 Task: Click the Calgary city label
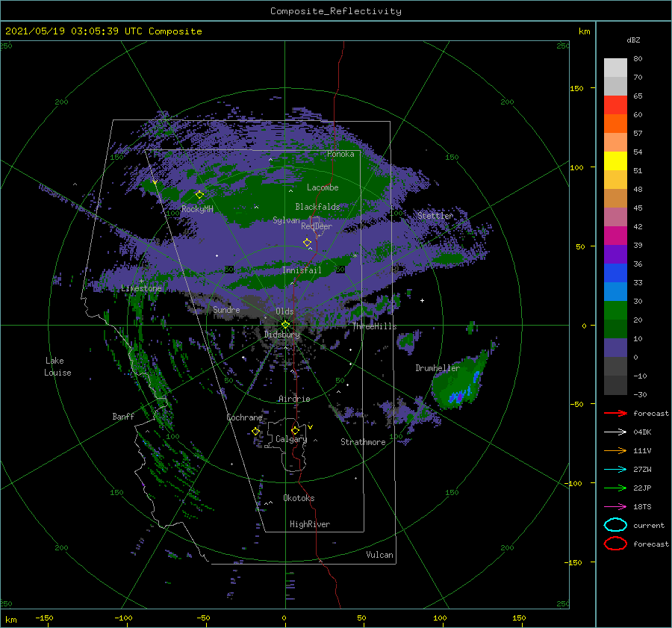pos(291,439)
